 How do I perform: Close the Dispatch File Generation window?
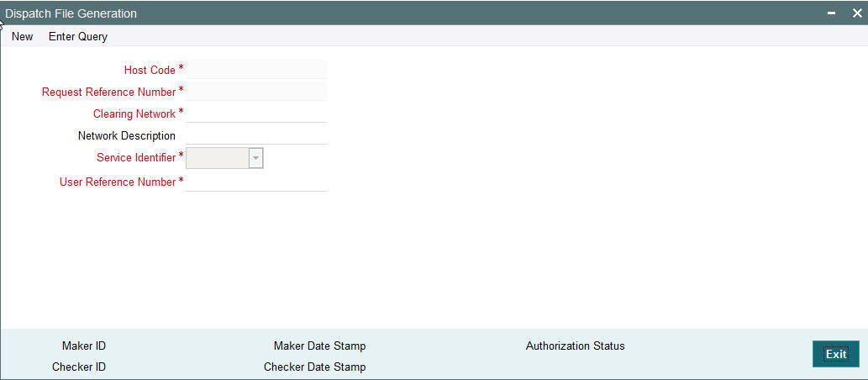click(856, 13)
